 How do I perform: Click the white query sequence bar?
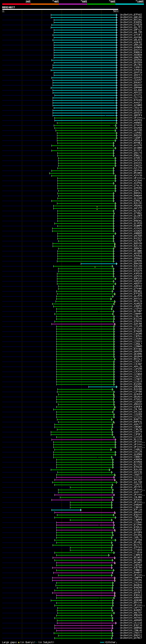[60, 9]
